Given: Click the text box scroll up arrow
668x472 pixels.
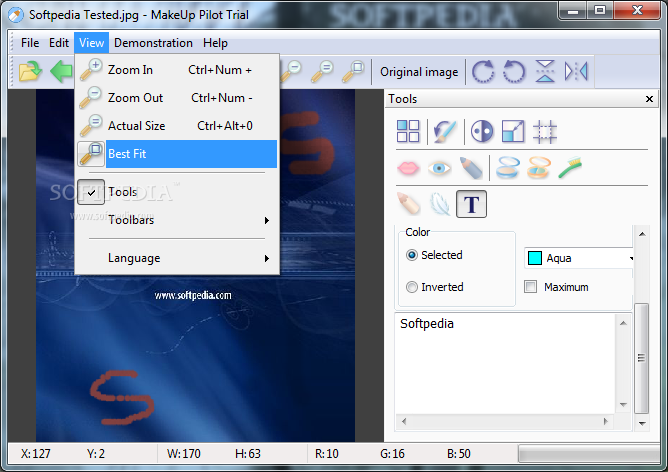Looking at the screenshot, I should 623,323.
